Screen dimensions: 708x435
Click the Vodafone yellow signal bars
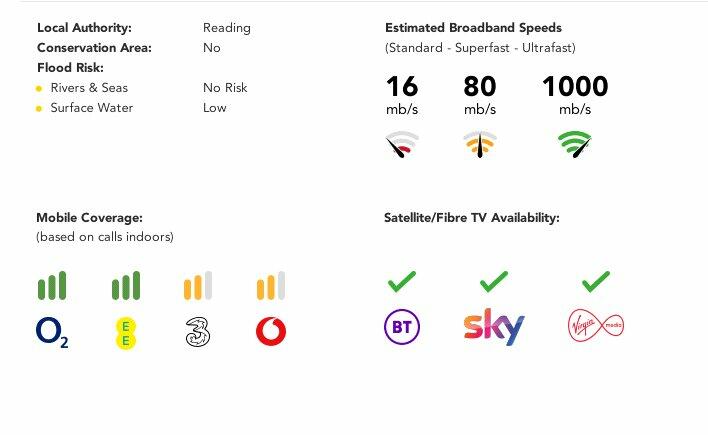point(270,286)
